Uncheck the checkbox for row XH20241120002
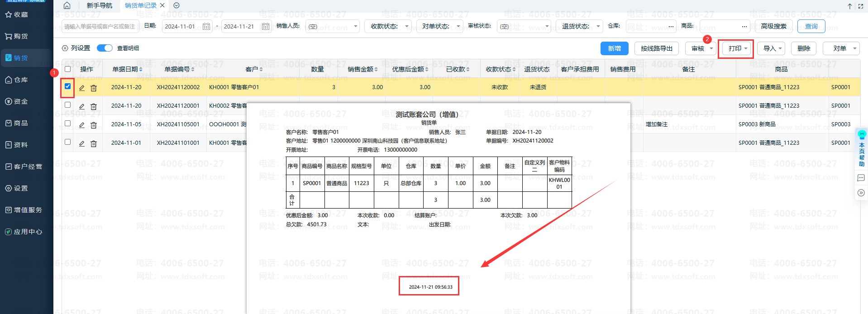The image size is (868, 314). (68, 86)
